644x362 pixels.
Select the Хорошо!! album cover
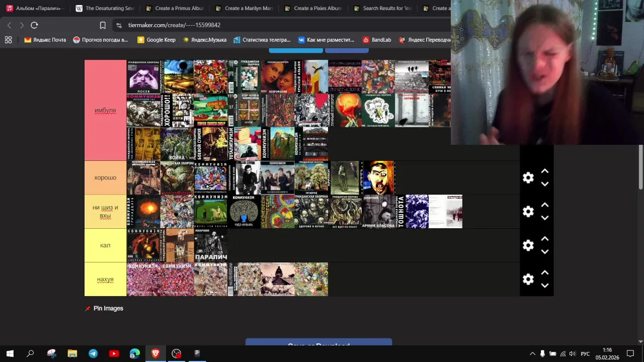click(x=177, y=110)
